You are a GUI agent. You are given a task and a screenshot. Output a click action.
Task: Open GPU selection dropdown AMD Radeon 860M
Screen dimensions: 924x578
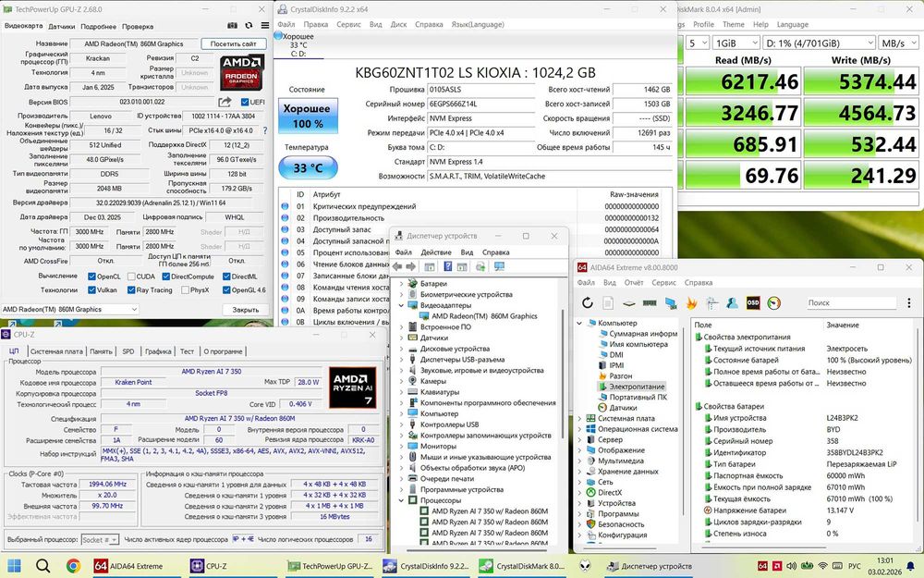point(69,309)
